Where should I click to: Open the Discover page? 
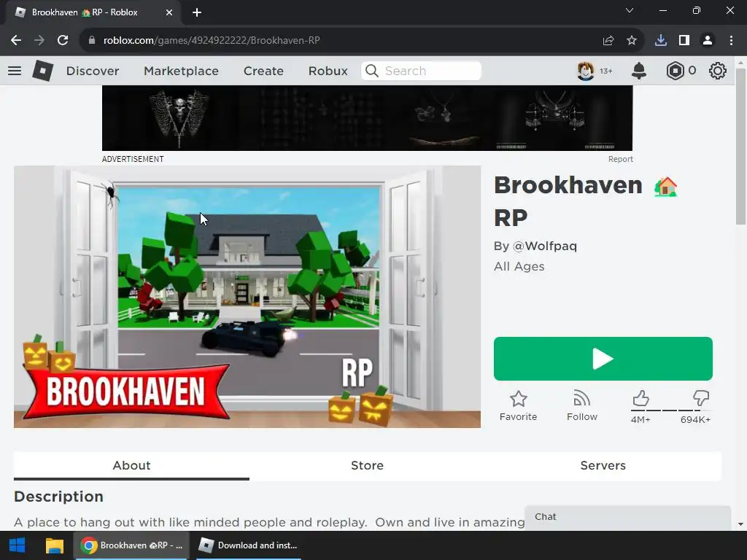[x=93, y=71]
